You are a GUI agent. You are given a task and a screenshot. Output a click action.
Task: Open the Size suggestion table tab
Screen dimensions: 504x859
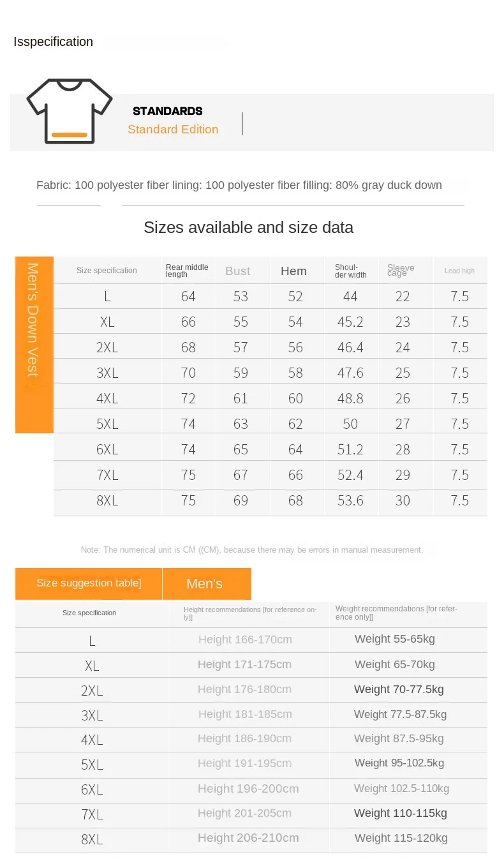coord(89,583)
